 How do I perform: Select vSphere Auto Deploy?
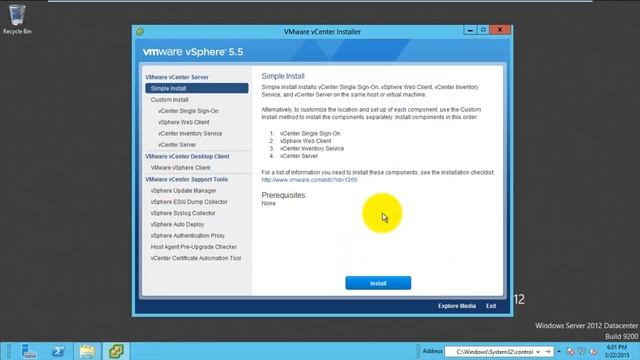177,224
